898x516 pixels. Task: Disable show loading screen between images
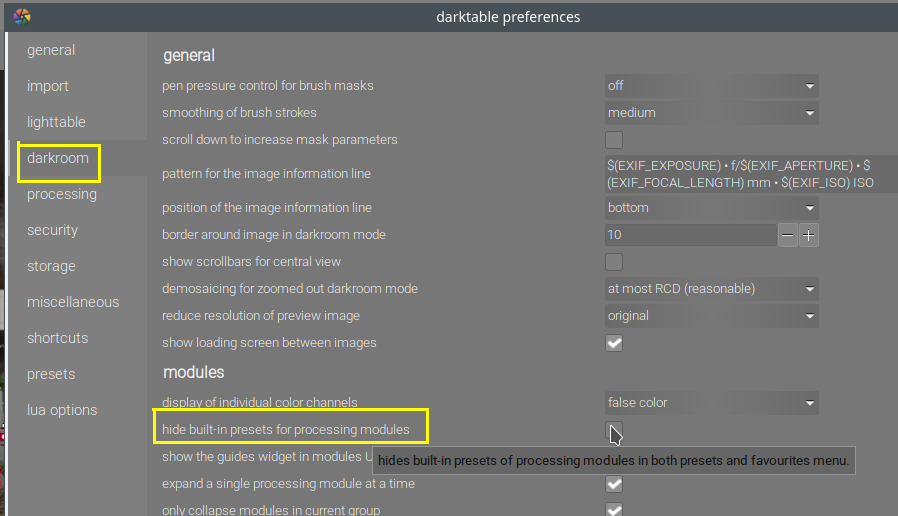pos(614,343)
